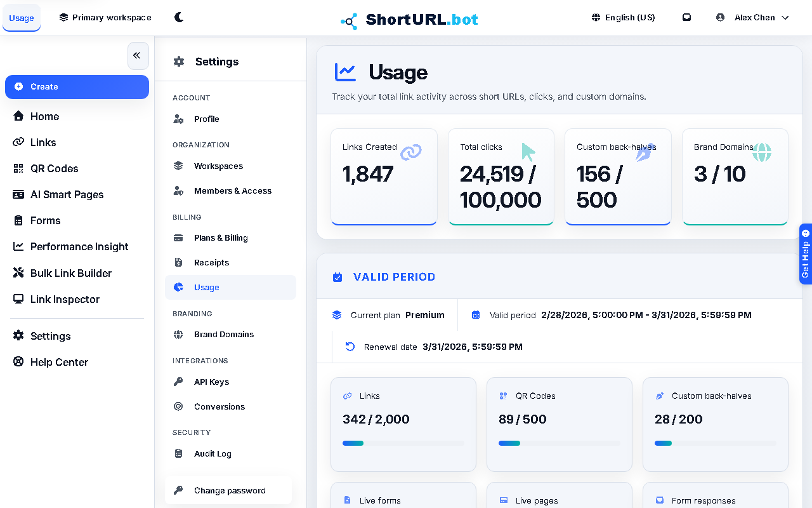Click the Settings gear icon in sidebar

click(18, 336)
